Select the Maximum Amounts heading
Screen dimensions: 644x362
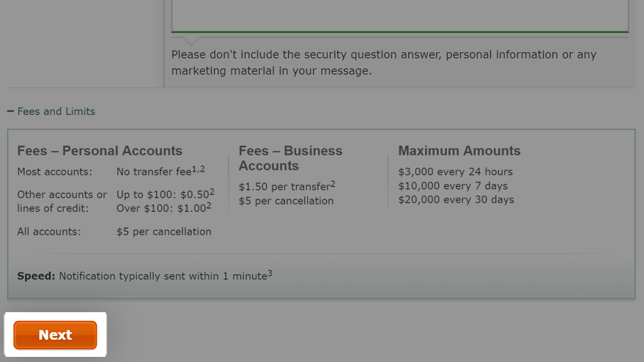[459, 151]
